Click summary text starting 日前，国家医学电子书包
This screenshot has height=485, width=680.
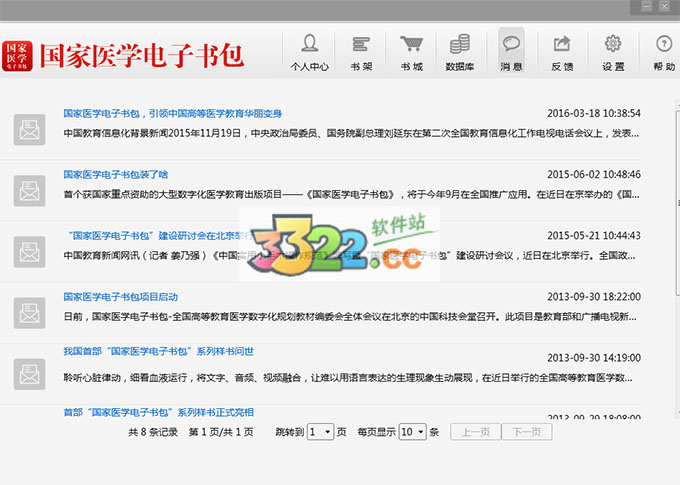[x=350, y=317]
